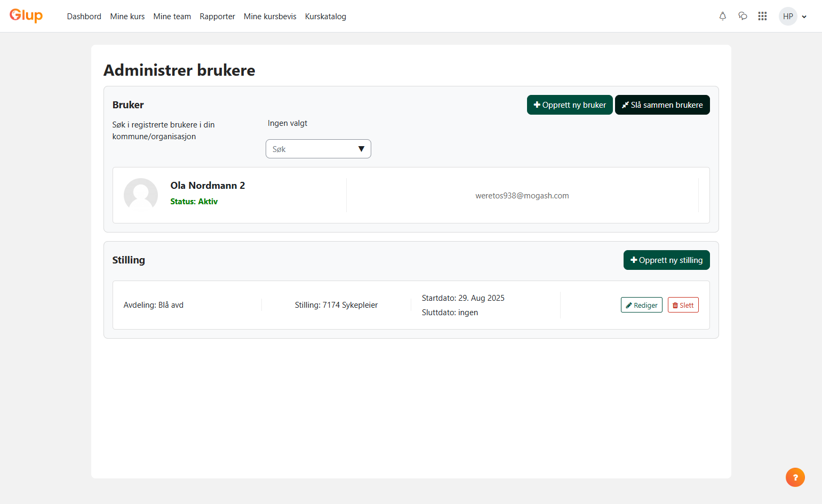
Task: Open Mine kurs menu item
Action: [127, 17]
